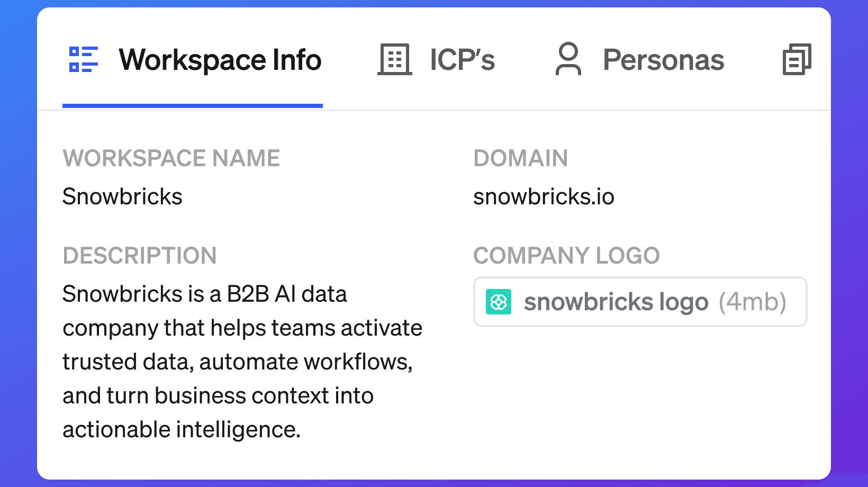The height and width of the screenshot is (487, 868).
Task: Switch to the Workspace Info tab label
Action: (220, 60)
